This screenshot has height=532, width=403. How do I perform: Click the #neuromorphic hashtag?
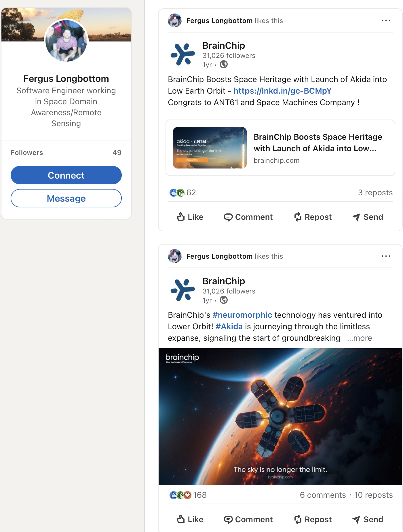tap(242, 315)
